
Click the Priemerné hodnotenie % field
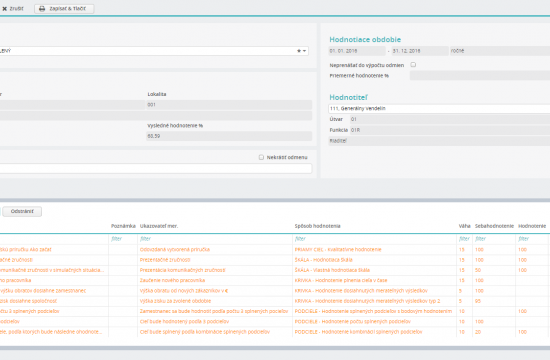tap(480, 75)
